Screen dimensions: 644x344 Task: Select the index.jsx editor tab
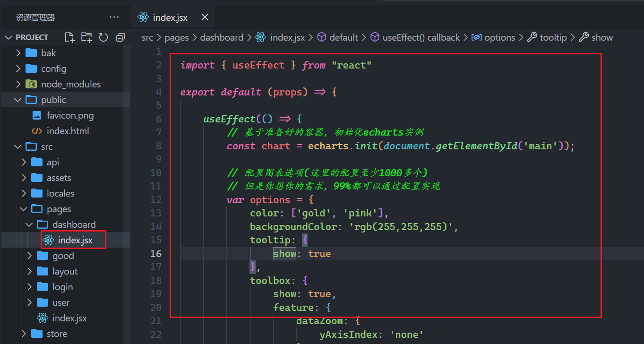(x=172, y=17)
